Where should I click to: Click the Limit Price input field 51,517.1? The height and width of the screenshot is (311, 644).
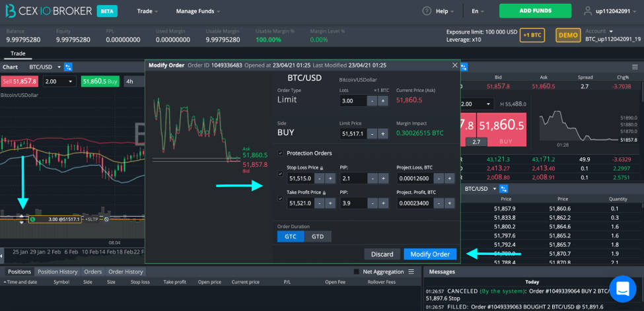pos(353,133)
